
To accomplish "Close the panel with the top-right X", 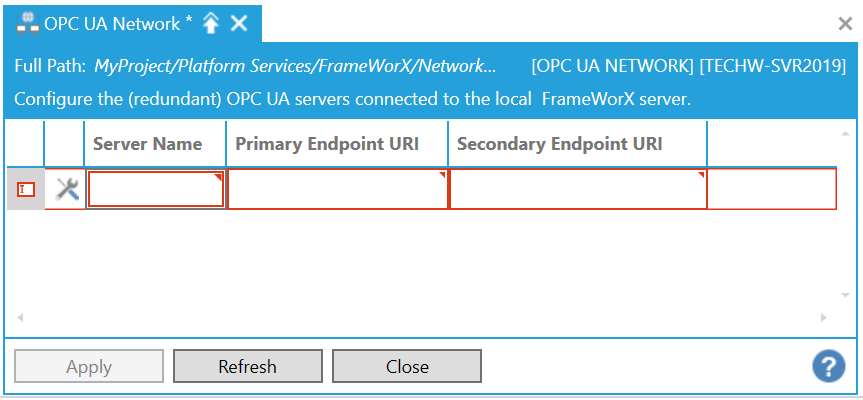I will (844, 24).
